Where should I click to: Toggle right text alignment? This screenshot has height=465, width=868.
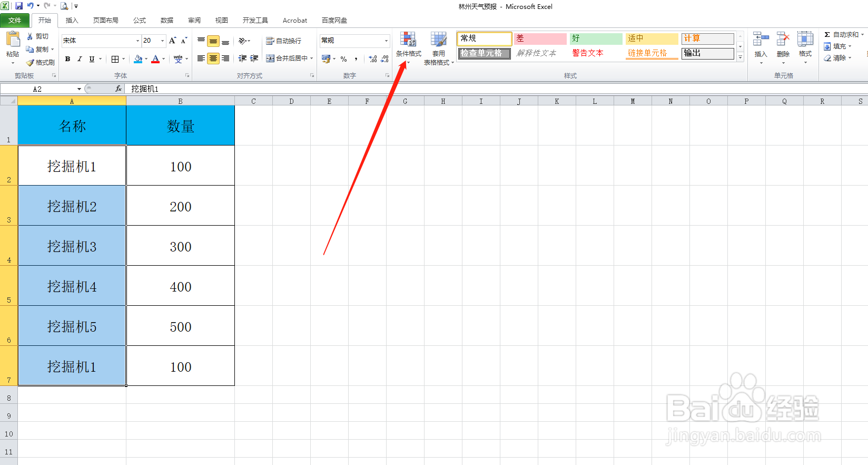pos(225,59)
